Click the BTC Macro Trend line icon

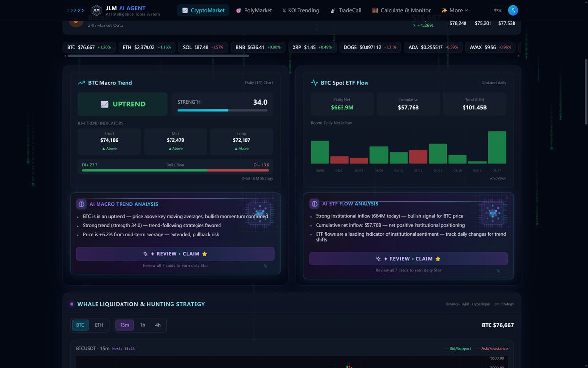pos(82,83)
